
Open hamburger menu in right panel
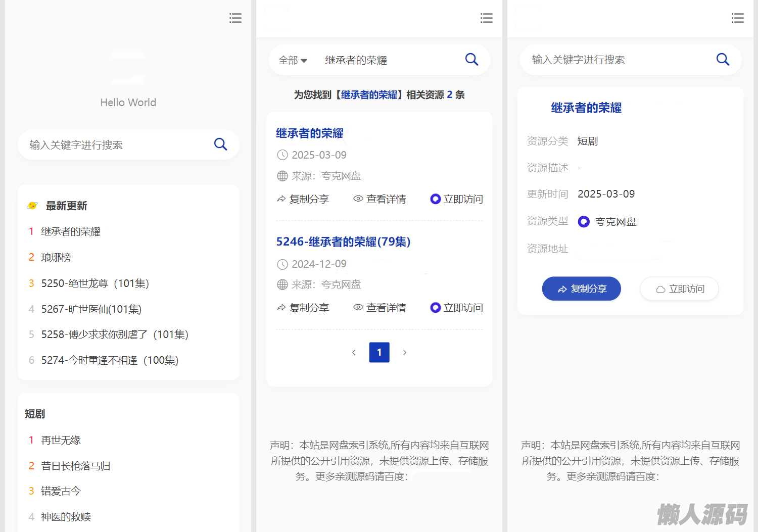737,18
